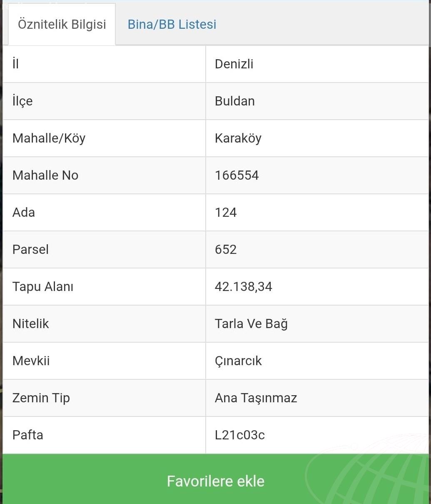Select the Denizli province value
The image size is (431, 504).
[234, 64]
